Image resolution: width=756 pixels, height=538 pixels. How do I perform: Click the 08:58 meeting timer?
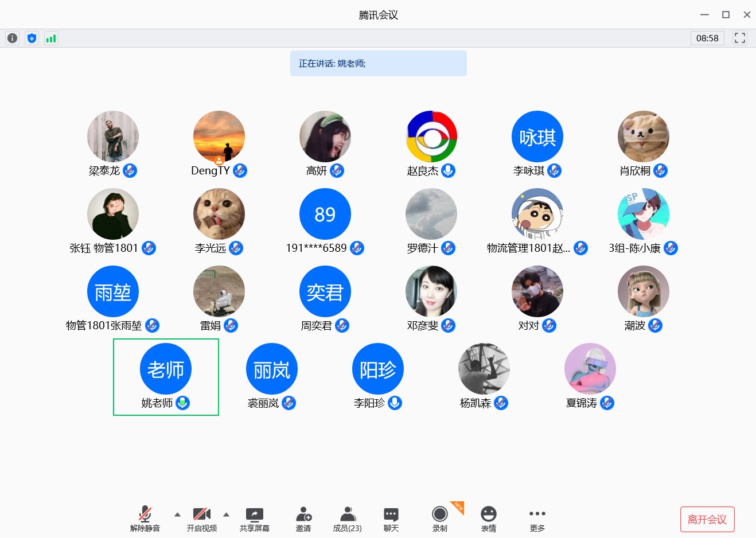(x=707, y=38)
